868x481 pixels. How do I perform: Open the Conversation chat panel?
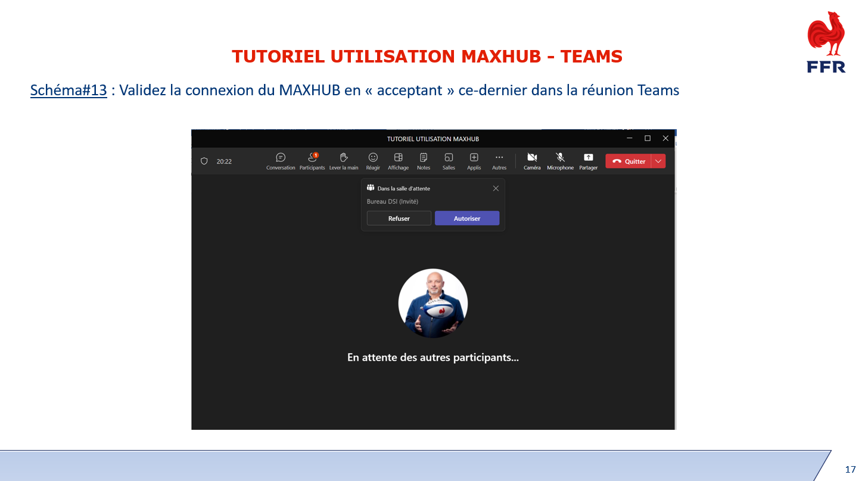pos(281,161)
